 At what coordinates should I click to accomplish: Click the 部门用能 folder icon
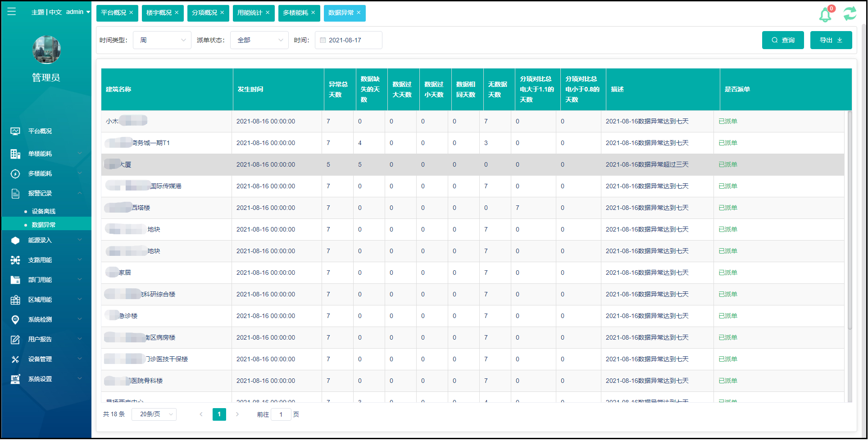15,280
